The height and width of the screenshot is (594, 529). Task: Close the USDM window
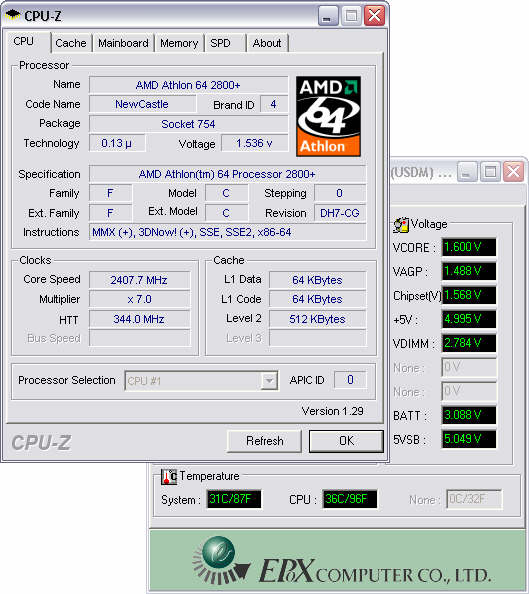(513, 172)
